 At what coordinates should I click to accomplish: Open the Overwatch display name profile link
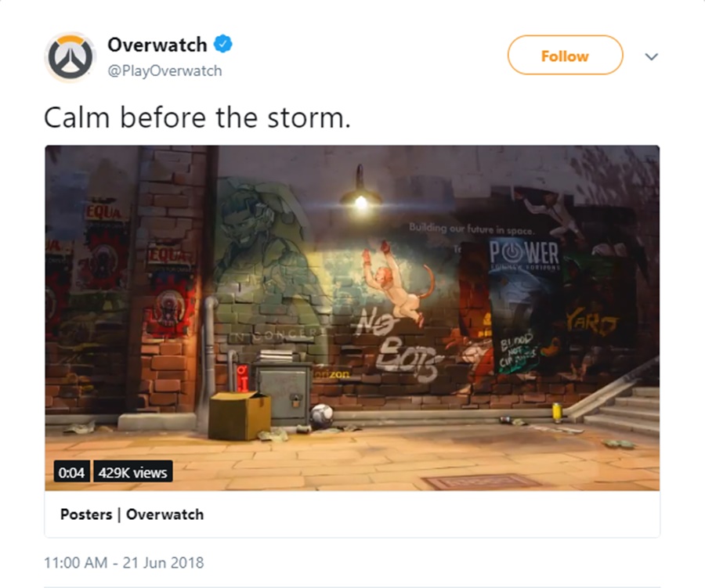click(157, 45)
